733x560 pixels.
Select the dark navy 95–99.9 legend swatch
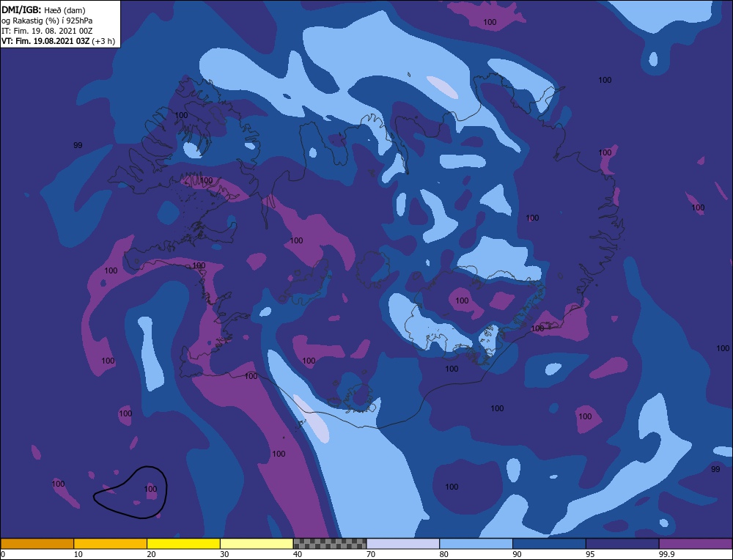click(622, 544)
